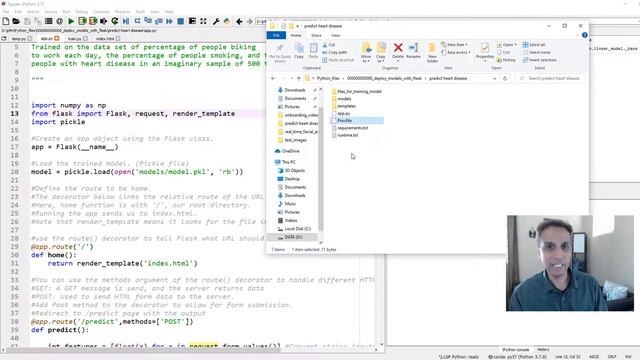Click History in the Open group
The image size is (640, 360).
click(x=506, y=60)
